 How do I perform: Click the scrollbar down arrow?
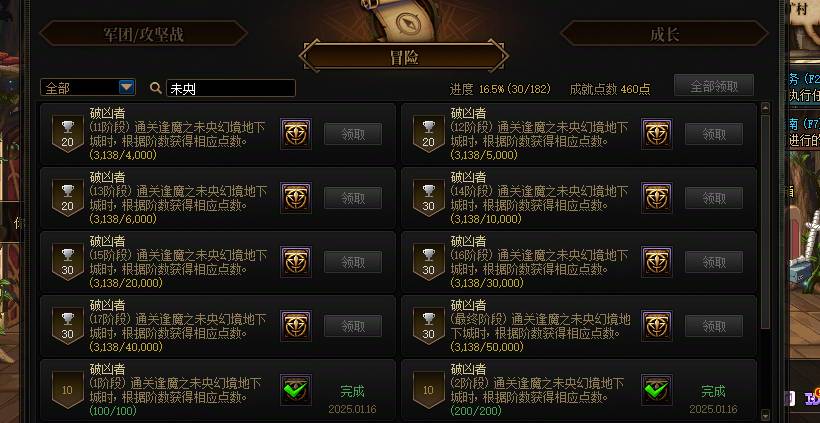click(766, 415)
